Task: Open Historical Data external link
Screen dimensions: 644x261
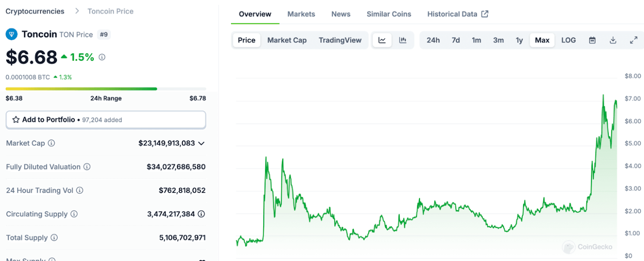Action: pyautogui.click(x=458, y=14)
